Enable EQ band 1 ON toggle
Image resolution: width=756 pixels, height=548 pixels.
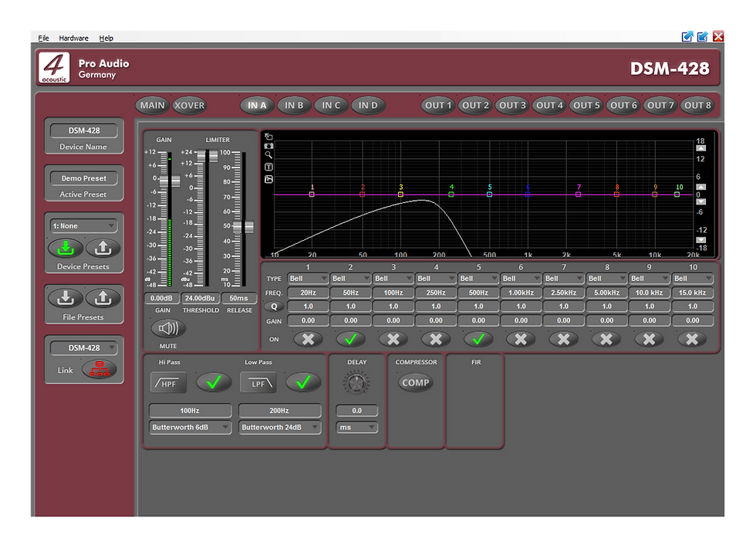click(308, 340)
